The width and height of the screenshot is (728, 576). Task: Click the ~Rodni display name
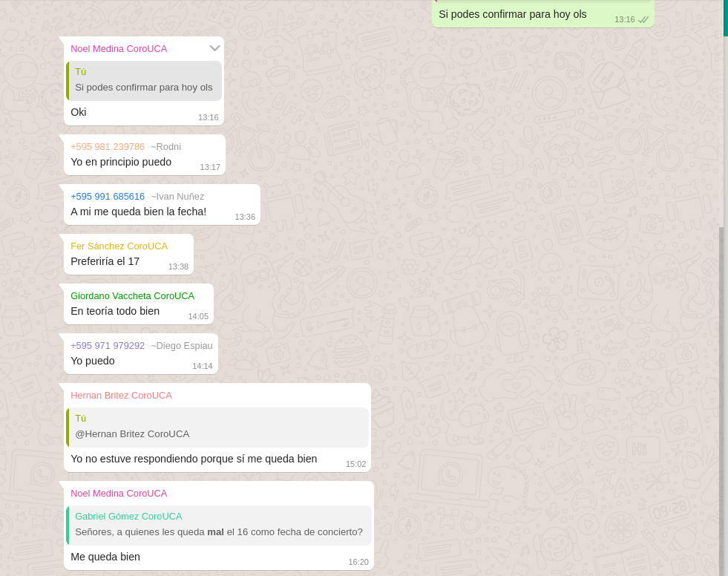166,146
